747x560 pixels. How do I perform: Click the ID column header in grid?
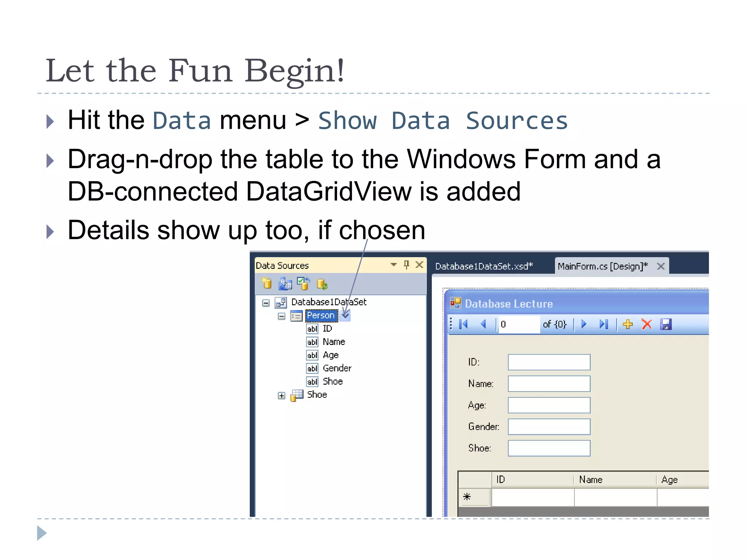(533, 479)
